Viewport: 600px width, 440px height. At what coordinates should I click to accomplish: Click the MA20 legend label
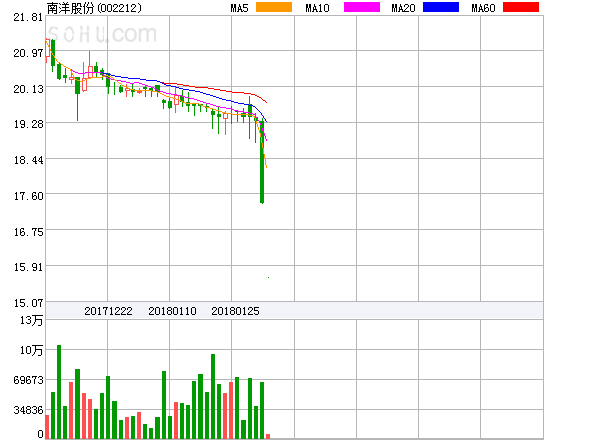[403, 8]
